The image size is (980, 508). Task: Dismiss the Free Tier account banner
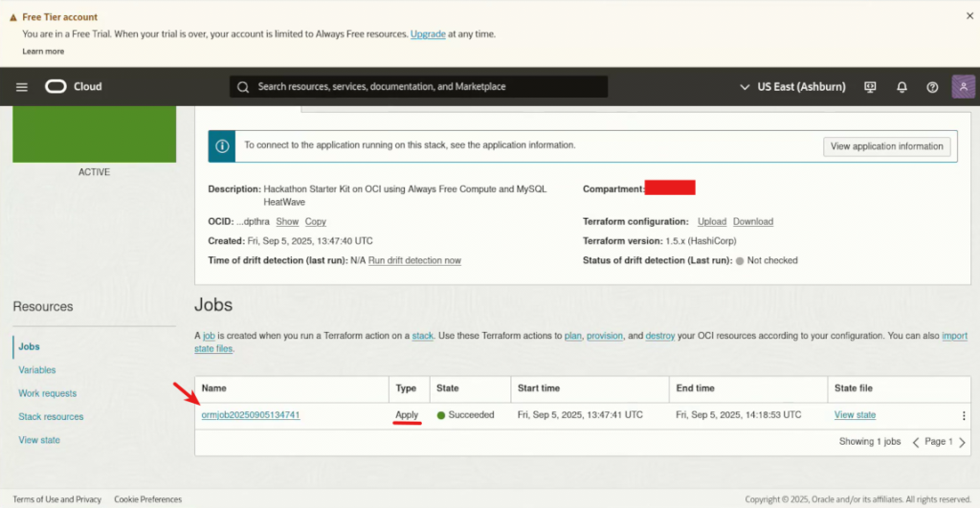pyautogui.click(x=969, y=16)
